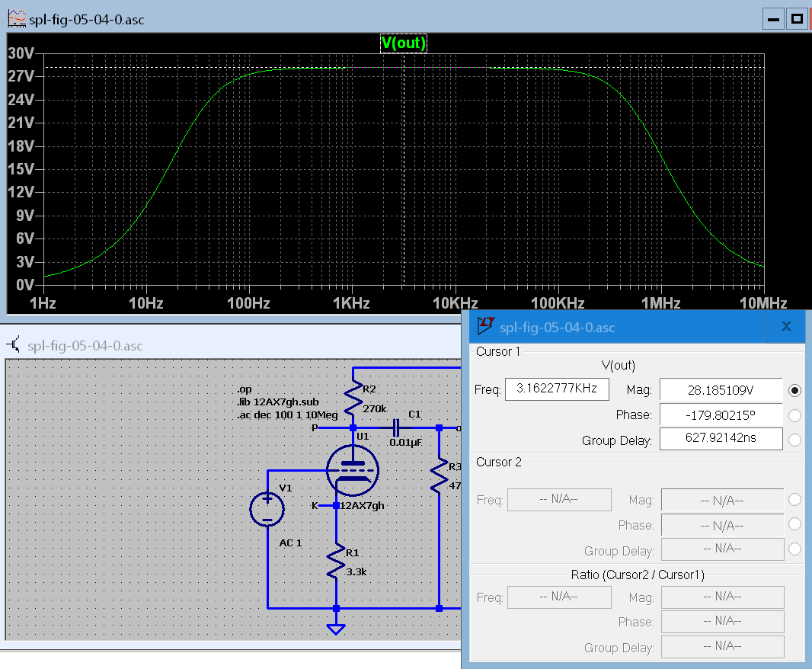Viewport: 812px width, 669px height.
Task: Click the 30V label on the vertical axis
Action: pyautogui.click(x=21, y=53)
